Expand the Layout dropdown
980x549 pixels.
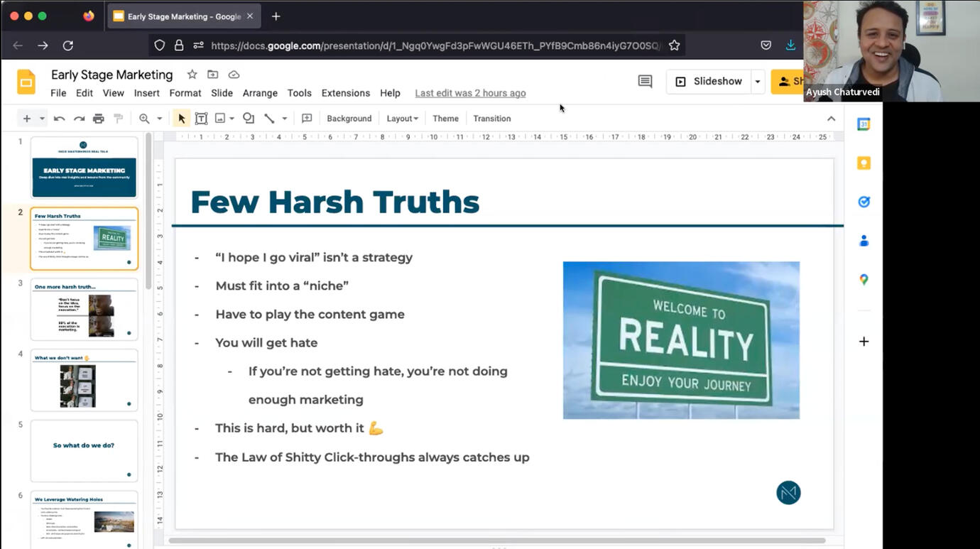pos(402,119)
